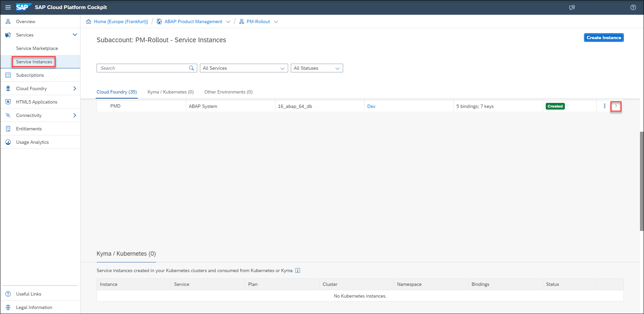Click the Overview sidebar icon
The width and height of the screenshot is (644, 314).
coord(8,21)
